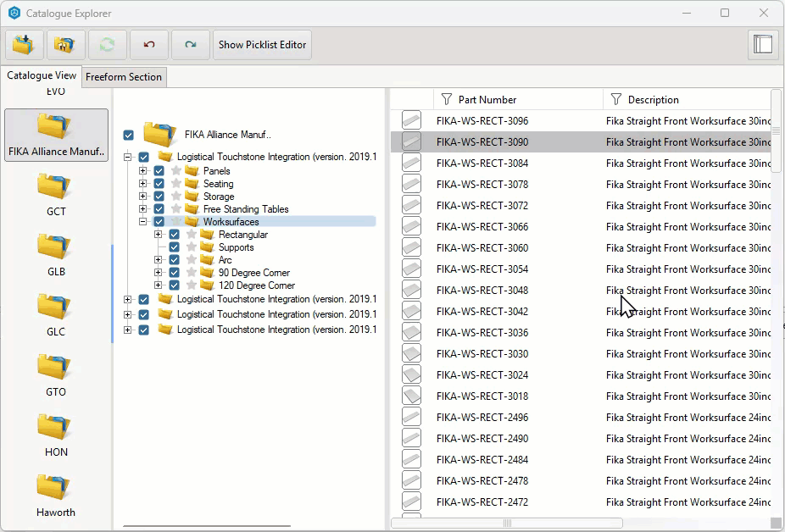Click the Description filter funnel icon
This screenshot has height=532, width=785.
pos(616,100)
